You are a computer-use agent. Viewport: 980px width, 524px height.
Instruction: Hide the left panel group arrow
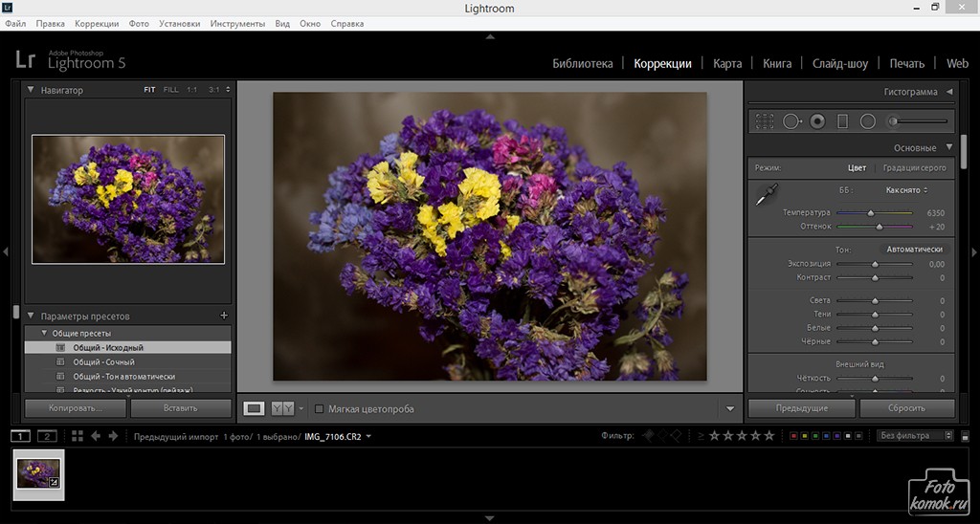[x=5, y=252]
